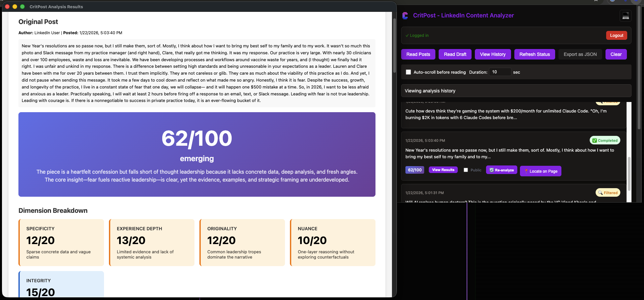Click the laptop device icon near the title
This screenshot has width=644, height=300.
click(626, 16)
